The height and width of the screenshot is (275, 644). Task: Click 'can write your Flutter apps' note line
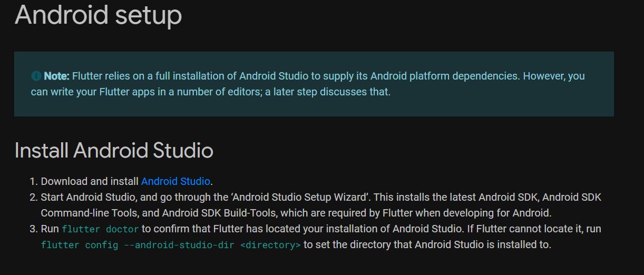pos(211,92)
